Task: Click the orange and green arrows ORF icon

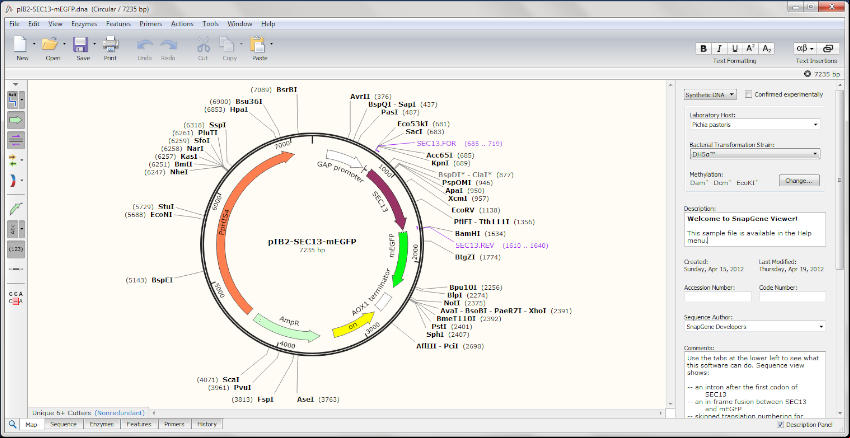Action: tap(14, 160)
